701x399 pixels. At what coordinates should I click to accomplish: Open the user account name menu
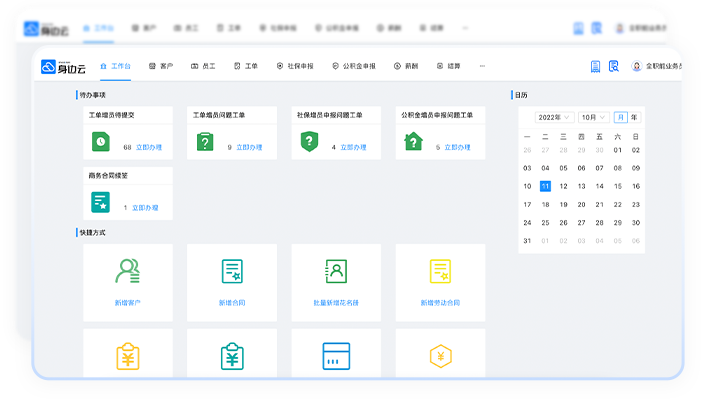coord(664,66)
